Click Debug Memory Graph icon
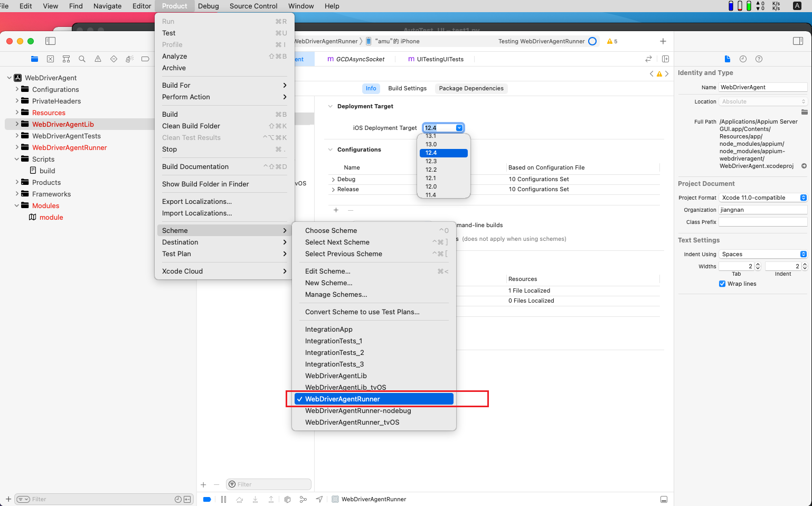This screenshot has width=812, height=506. pyautogui.click(x=303, y=499)
